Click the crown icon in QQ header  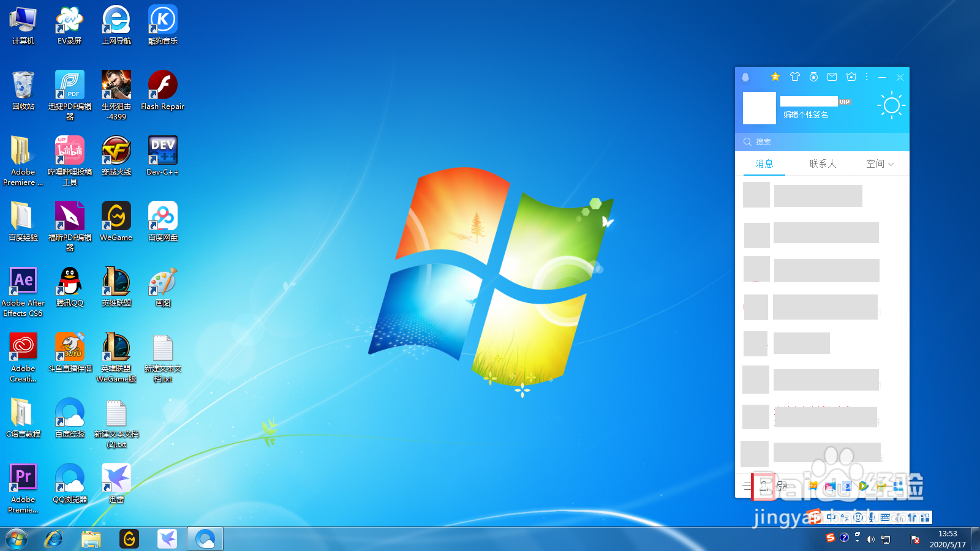pyautogui.click(x=851, y=77)
